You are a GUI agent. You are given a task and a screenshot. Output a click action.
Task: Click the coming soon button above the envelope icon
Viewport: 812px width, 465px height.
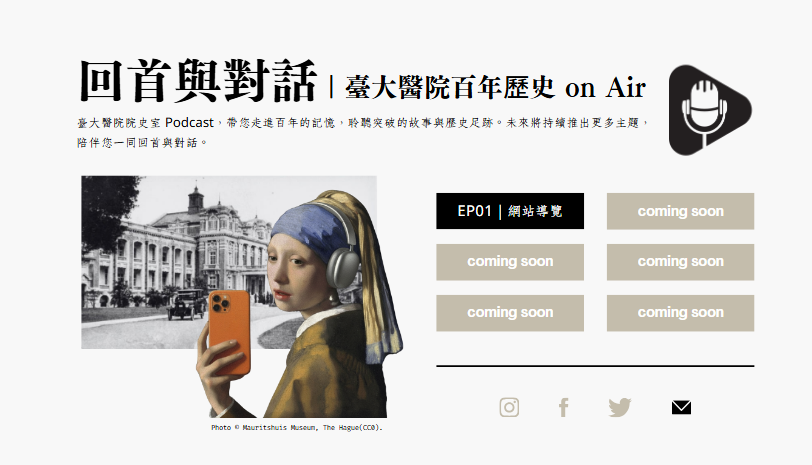click(x=680, y=313)
